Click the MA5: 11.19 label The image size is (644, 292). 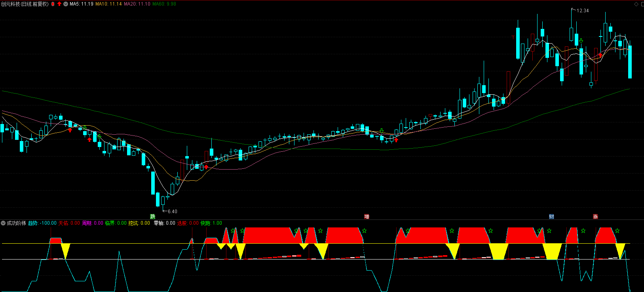82,4
